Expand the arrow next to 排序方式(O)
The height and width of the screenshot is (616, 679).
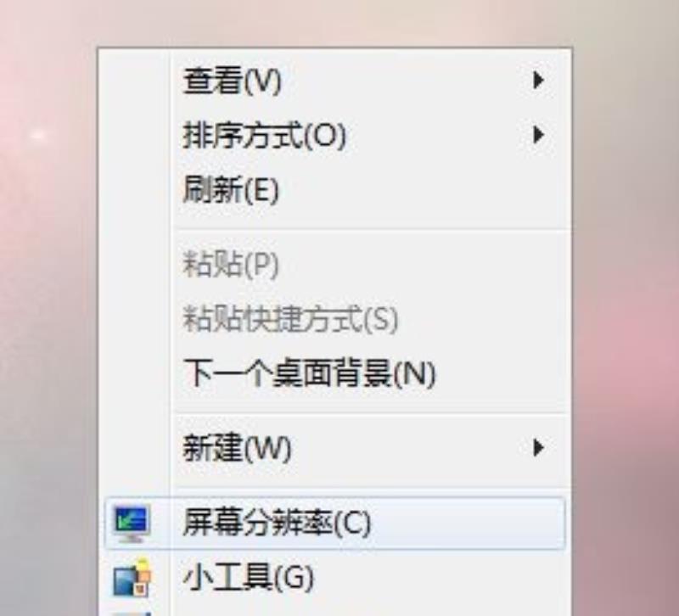[538, 135]
